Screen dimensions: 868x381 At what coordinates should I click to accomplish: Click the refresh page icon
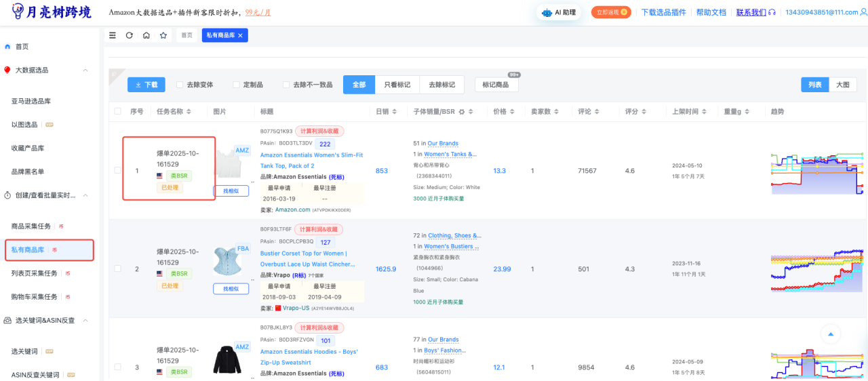130,35
